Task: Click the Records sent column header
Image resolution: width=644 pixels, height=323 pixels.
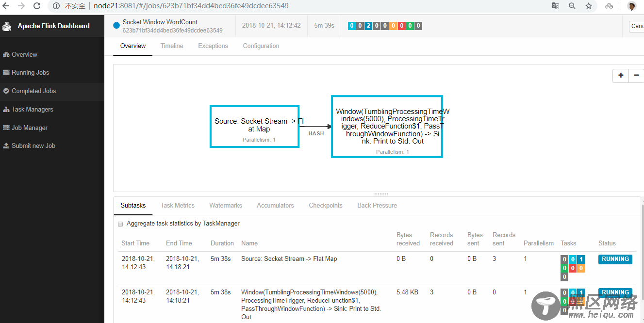Action: [504, 239]
